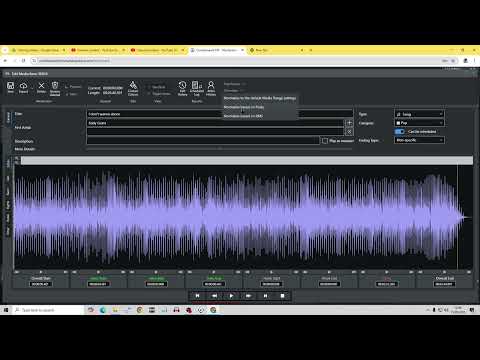Click the Overall Start time value box

coord(40,284)
